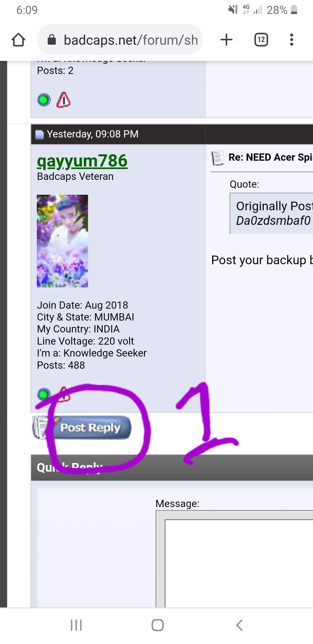The image size is (313, 644).
Task: Click green online status icon under Posts: 488
Action: 44,395
